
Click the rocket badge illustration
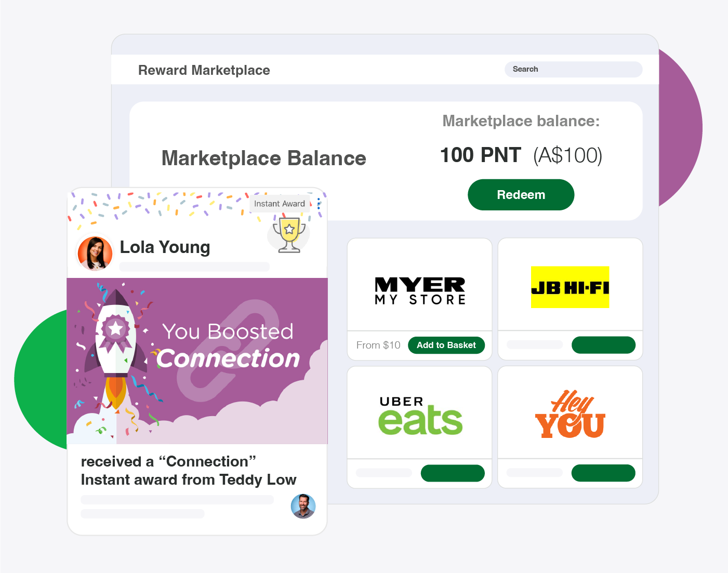coord(116,353)
